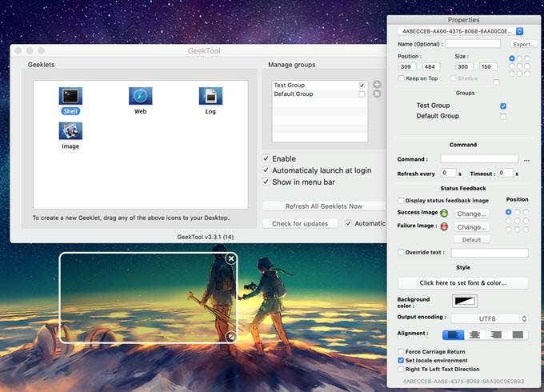Click the GeekTool v3.3.1 (14) version text
The height and width of the screenshot is (392, 544).
coord(205,237)
